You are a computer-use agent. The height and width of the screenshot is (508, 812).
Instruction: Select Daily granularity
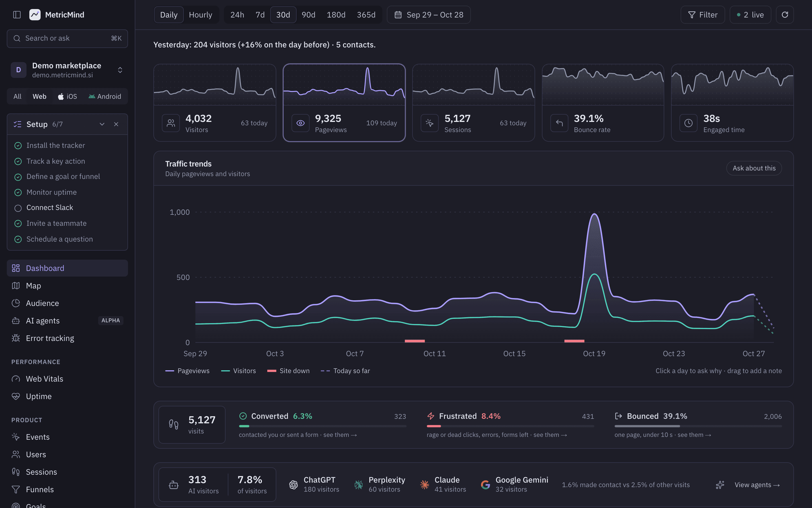[x=168, y=15]
